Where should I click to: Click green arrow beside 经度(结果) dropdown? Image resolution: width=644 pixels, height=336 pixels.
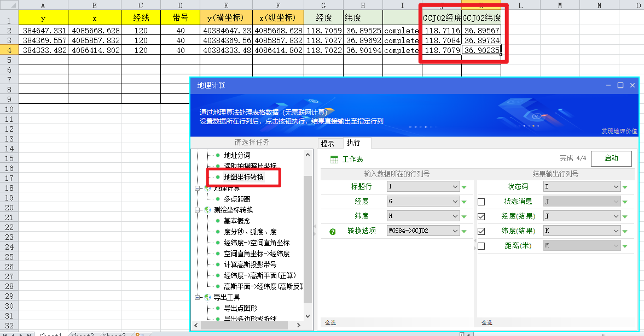[x=625, y=216]
